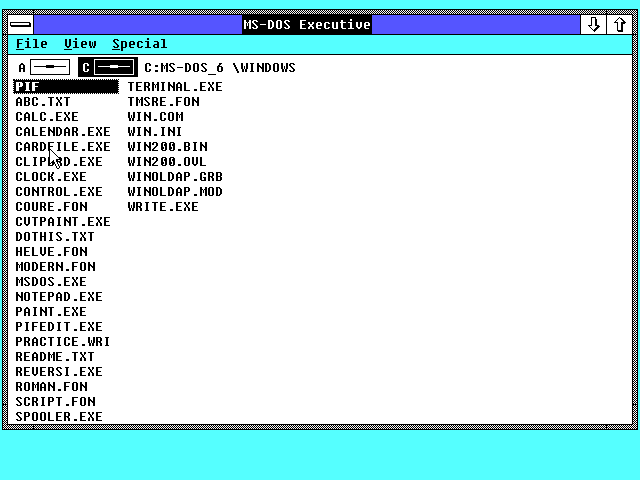Select WRITE.EXE file

[x=163, y=207]
